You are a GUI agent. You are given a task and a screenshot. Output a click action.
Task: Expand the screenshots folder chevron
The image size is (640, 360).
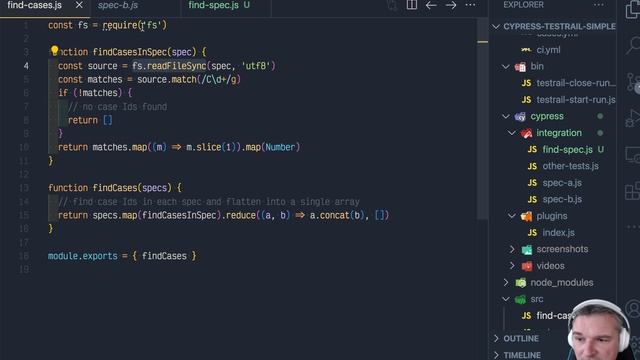(x=512, y=249)
